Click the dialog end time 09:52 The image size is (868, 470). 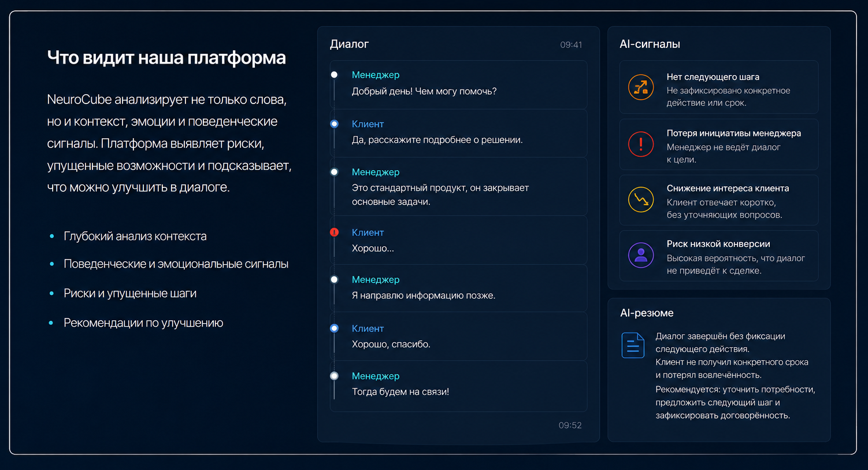click(x=570, y=425)
